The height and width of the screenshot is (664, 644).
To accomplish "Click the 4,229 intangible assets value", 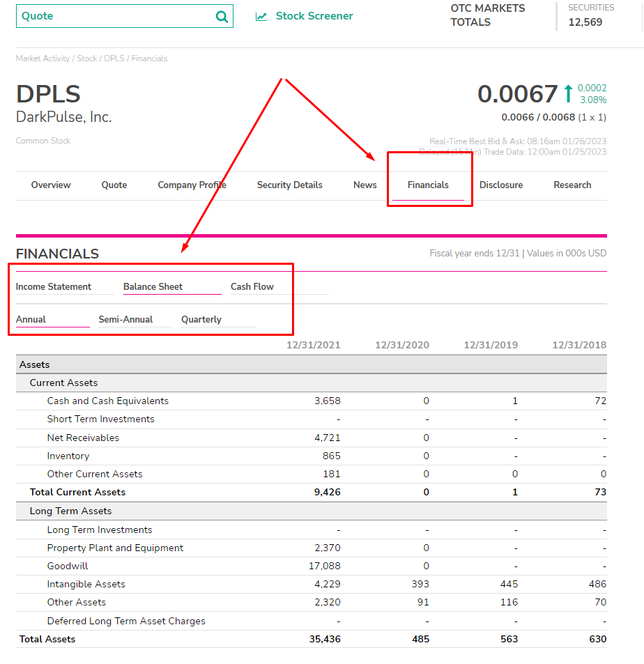I will (327, 585).
